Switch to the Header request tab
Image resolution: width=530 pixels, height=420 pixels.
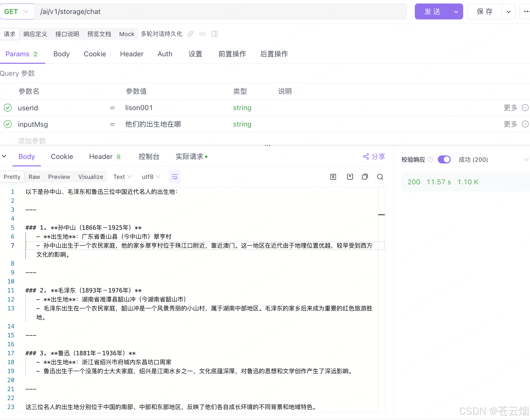[132, 54]
